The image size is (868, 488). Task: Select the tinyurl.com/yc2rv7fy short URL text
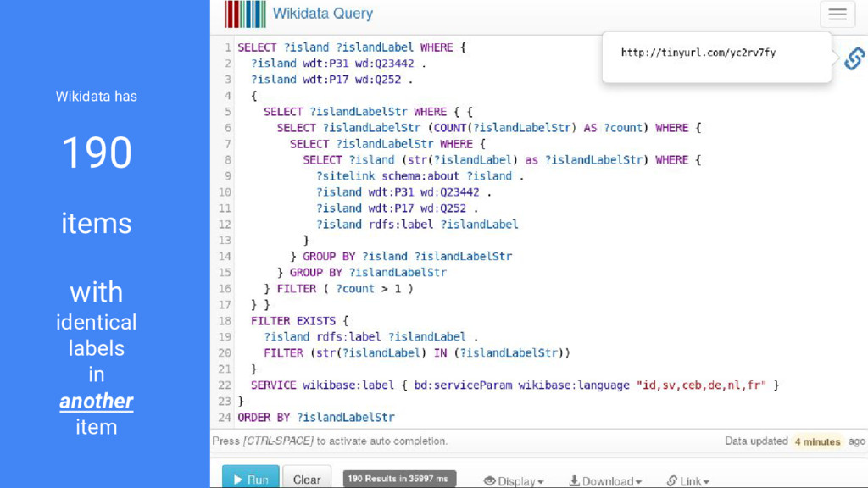(698, 53)
